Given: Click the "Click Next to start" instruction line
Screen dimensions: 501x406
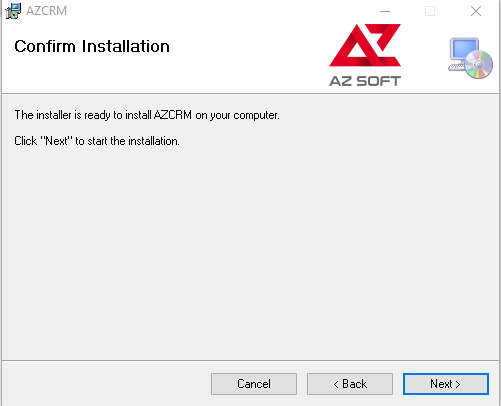Looking at the screenshot, I should 97,141.
